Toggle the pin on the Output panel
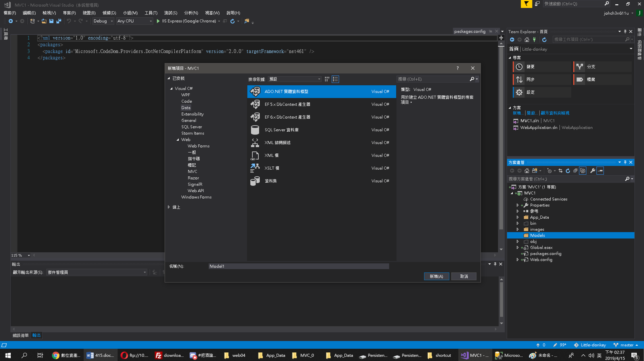Image resolution: width=644 pixels, height=361 pixels. (495, 264)
